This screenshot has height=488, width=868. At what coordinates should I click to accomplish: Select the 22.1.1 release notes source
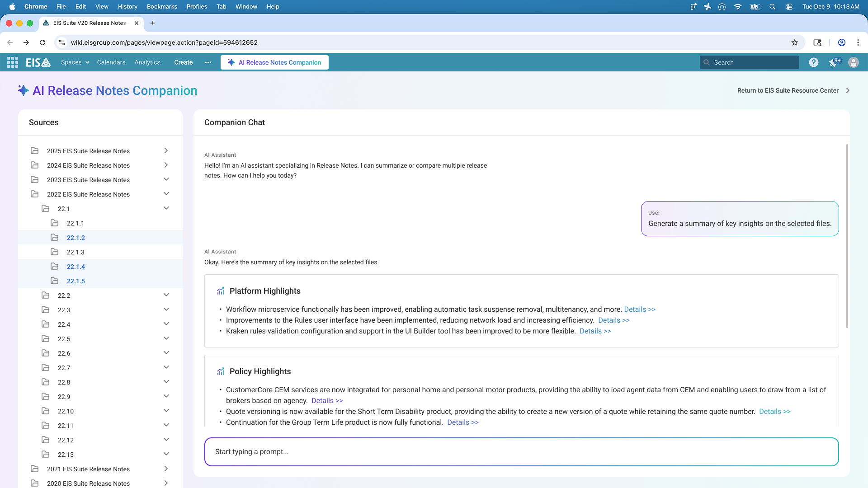click(x=75, y=223)
